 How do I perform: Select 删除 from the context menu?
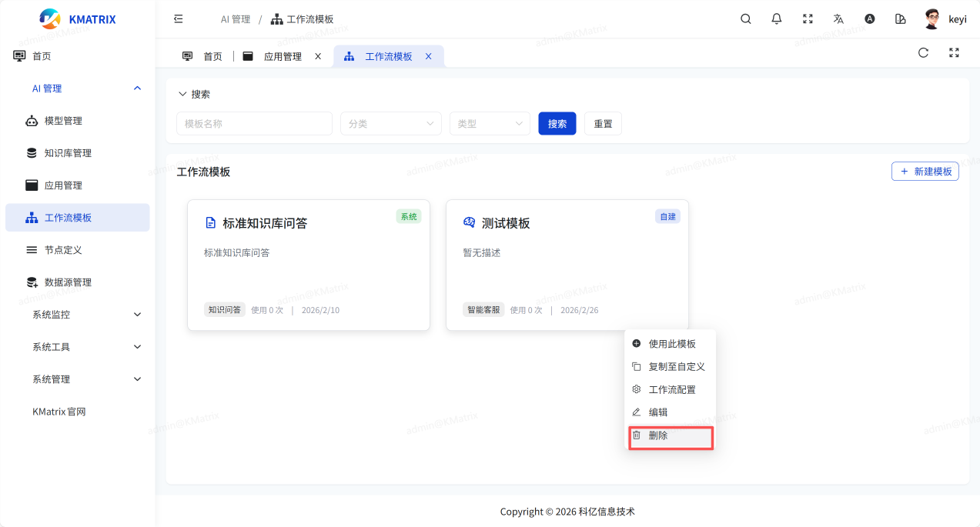(658, 435)
